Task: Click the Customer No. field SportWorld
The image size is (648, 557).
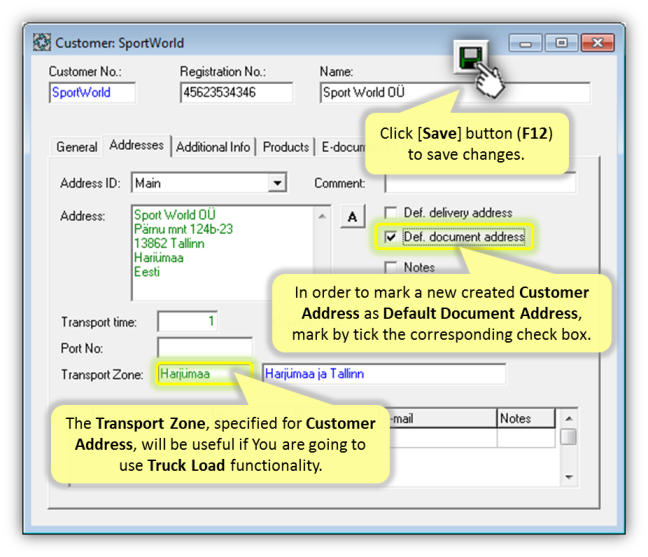Action: pos(92,93)
